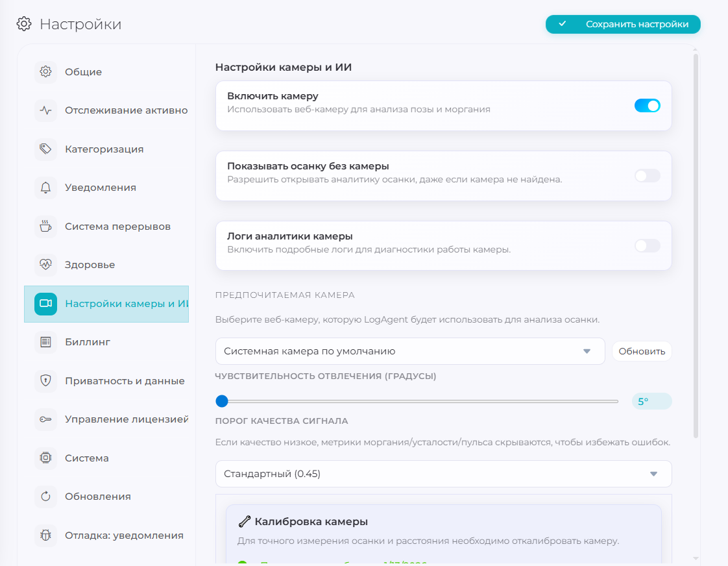Click the coffee cup icon for Система перерывов

click(x=45, y=226)
